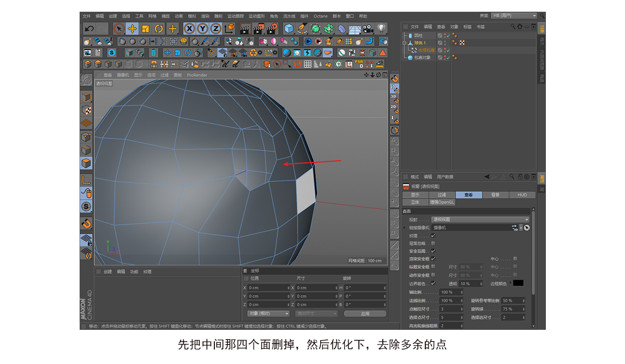Click the Undo arrow icon
Viewport: 625px width, 364px height.
pyautogui.click(x=89, y=29)
